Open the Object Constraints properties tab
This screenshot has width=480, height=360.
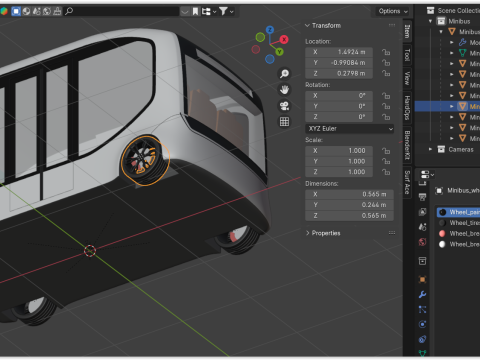point(422,339)
